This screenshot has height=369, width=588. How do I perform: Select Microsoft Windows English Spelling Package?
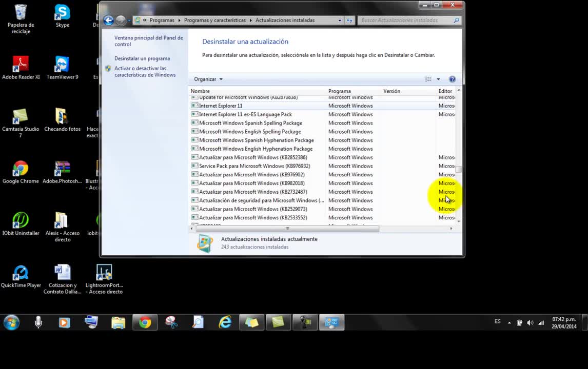point(323,132)
